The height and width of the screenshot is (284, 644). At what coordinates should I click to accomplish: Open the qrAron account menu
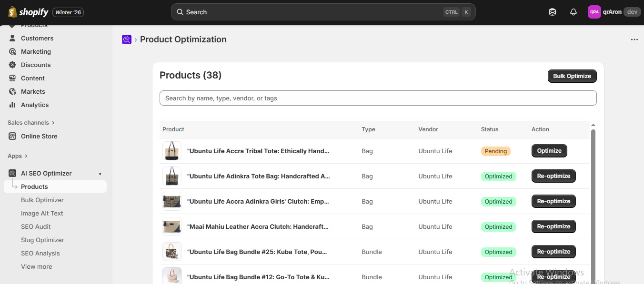[614, 12]
